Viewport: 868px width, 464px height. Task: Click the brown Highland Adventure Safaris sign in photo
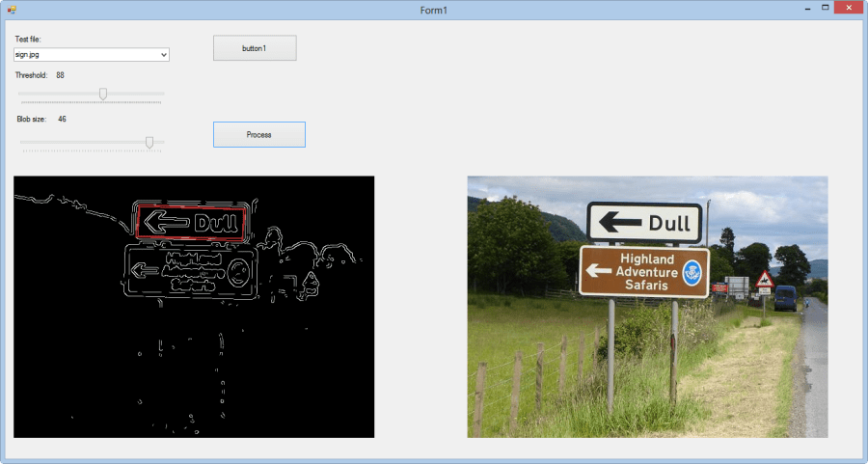pos(643,271)
